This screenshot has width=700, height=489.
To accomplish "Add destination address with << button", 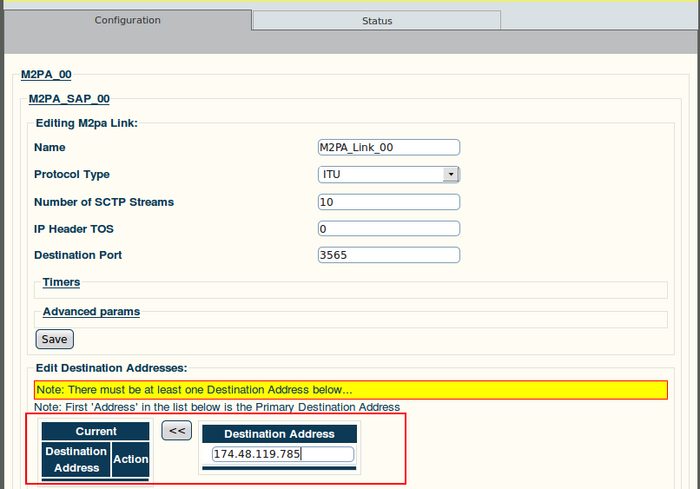I will (x=177, y=430).
